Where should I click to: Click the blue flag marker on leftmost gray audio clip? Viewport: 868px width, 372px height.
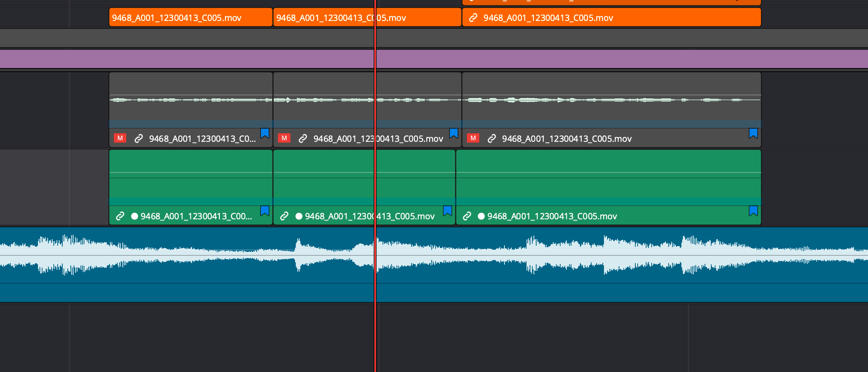tap(265, 133)
